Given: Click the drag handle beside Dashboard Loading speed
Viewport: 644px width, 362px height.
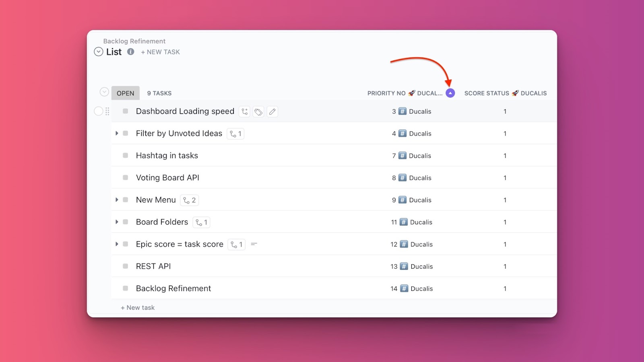Looking at the screenshot, I should pos(107,111).
